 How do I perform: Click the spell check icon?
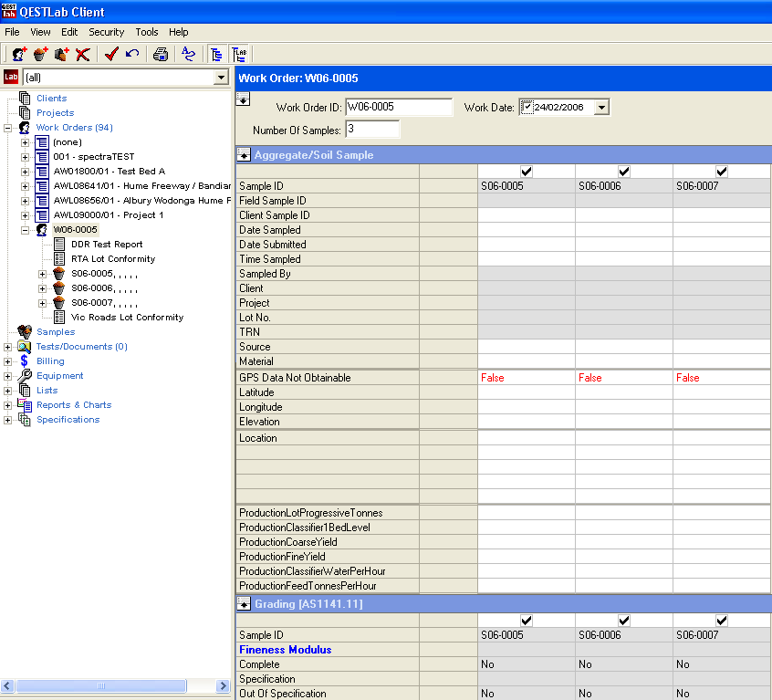pyautogui.click(x=188, y=54)
